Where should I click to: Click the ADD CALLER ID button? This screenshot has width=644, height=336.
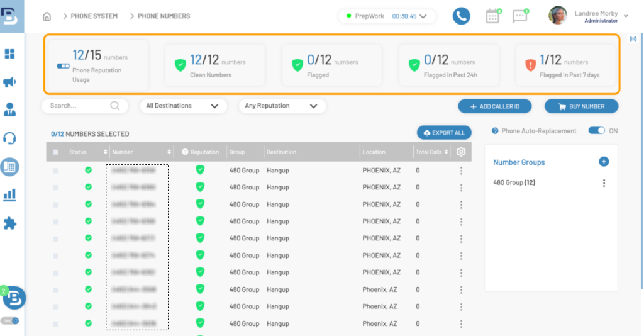pyautogui.click(x=495, y=106)
